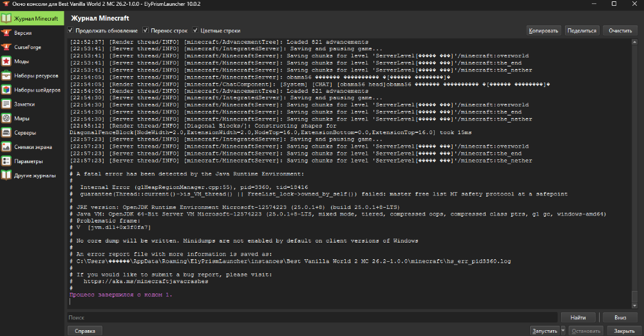644x336 pixels.
Task: Click the 'No core dump will be written' line
Action: (x=244, y=241)
